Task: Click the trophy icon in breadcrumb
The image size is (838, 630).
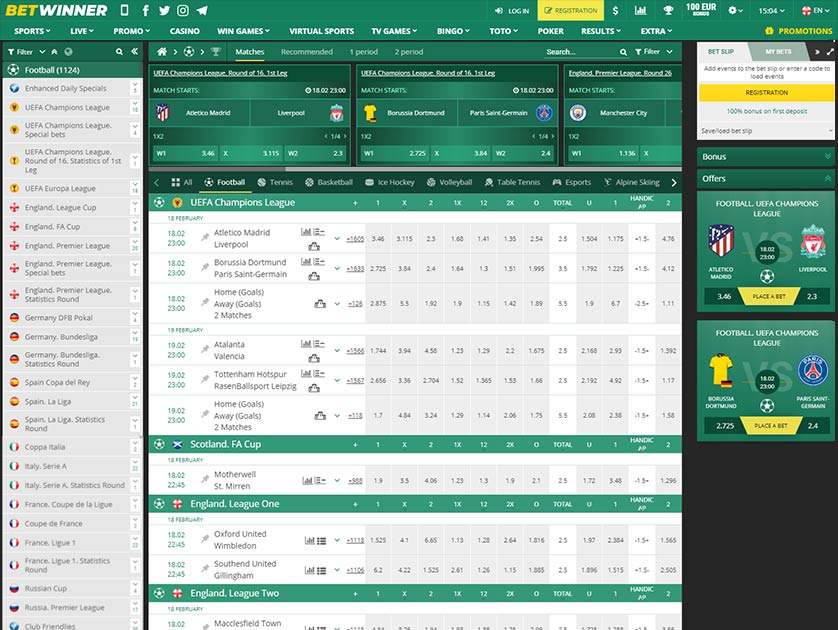Action: 215,52
